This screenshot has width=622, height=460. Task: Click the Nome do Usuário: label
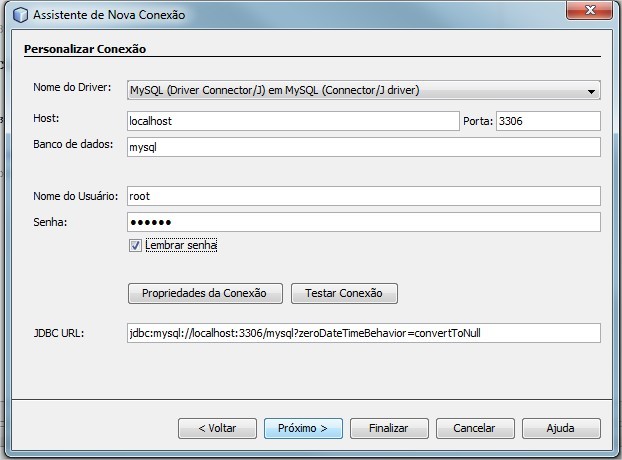click(75, 196)
